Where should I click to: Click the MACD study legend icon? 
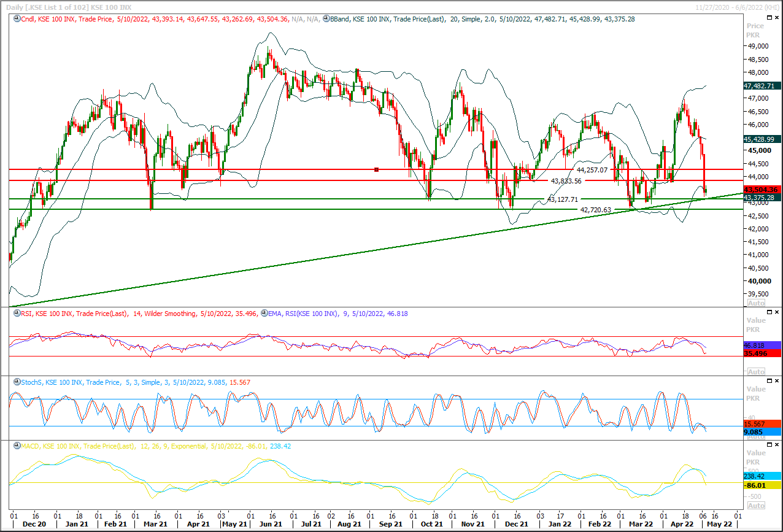[x=17, y=446]
